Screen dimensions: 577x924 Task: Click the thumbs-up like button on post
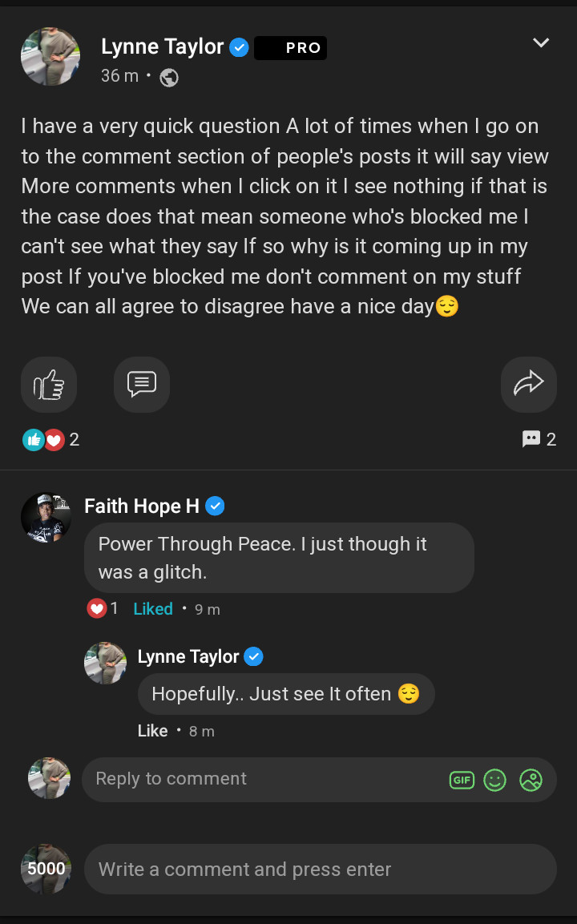coord(49,385)
